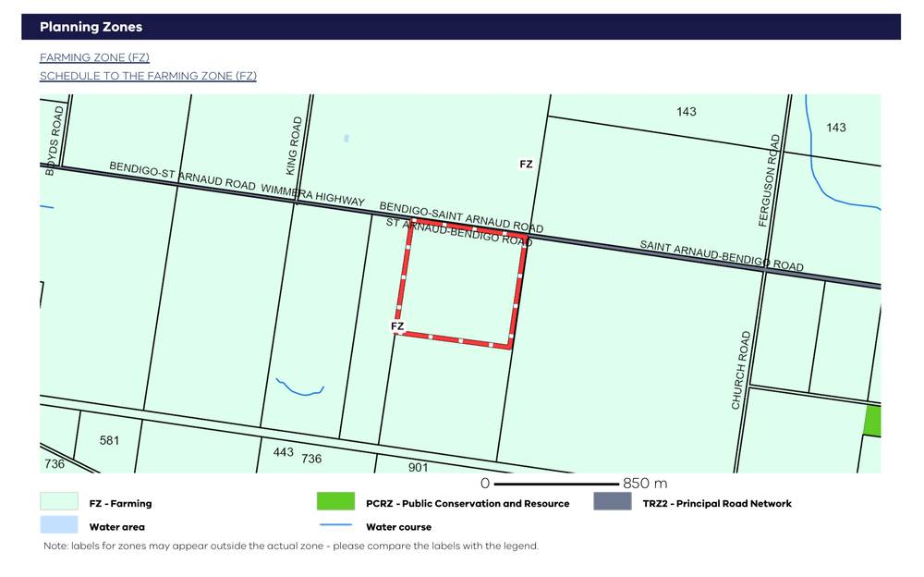Image resolution: width=924 pixels, height=577 pixels.
Task: Select the bright green PCRZ legend swatch
Action: (335, 503)
